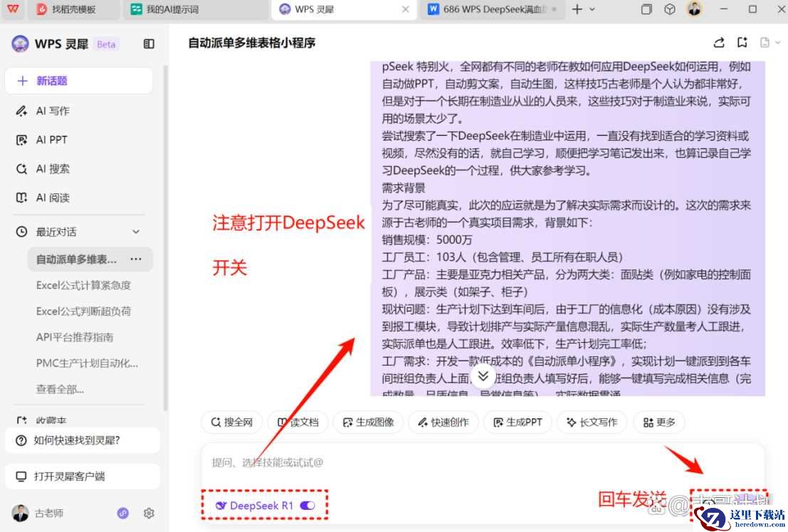The image size is (788, 532).
Task: Collapse the sidebar panel icon
Action: [149, 44]
